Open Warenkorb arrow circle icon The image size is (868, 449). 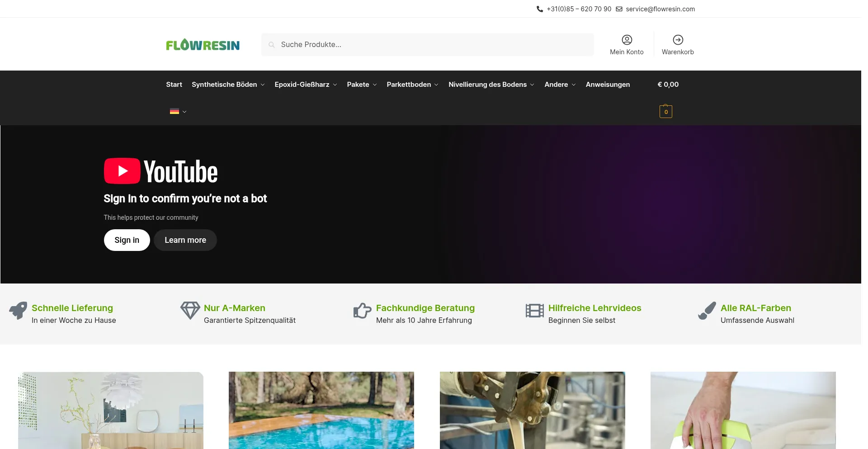tap(678, 40)
